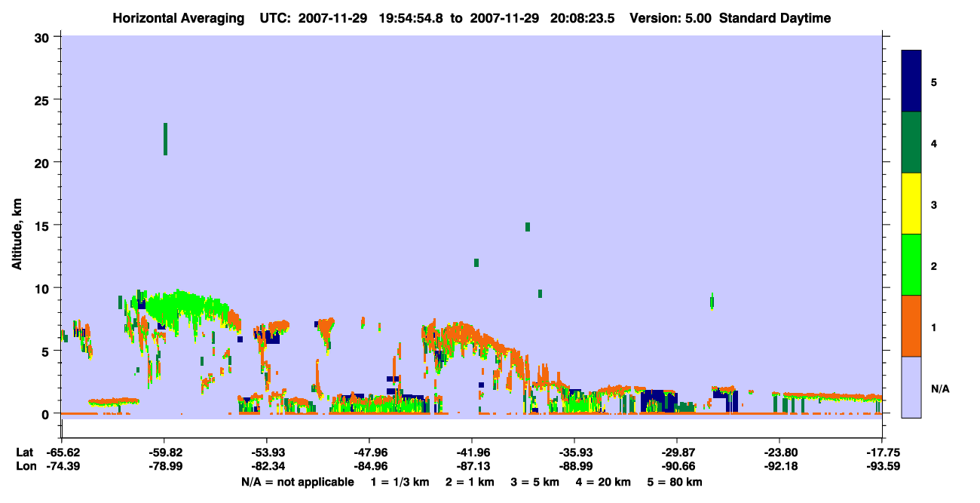Click longitude value -92.18
The width and height of the screenshot is (980, 503).
tap(779, 466)
